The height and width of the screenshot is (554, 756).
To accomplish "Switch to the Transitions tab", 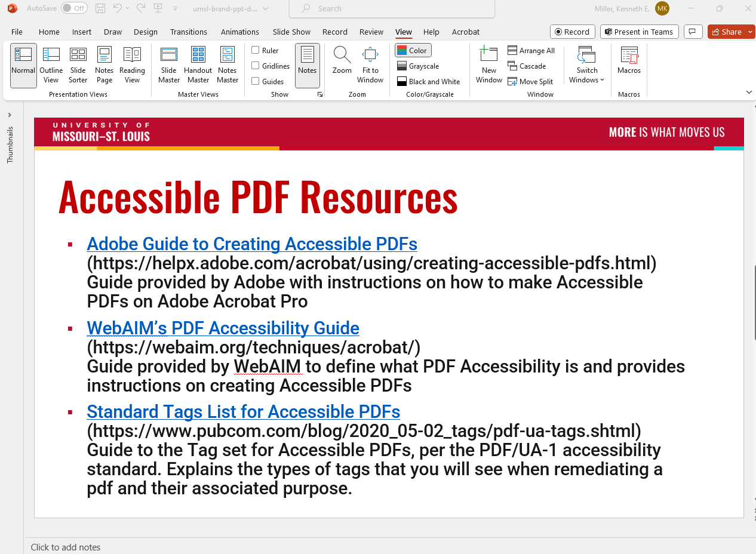I will click(x=189, y=32).
